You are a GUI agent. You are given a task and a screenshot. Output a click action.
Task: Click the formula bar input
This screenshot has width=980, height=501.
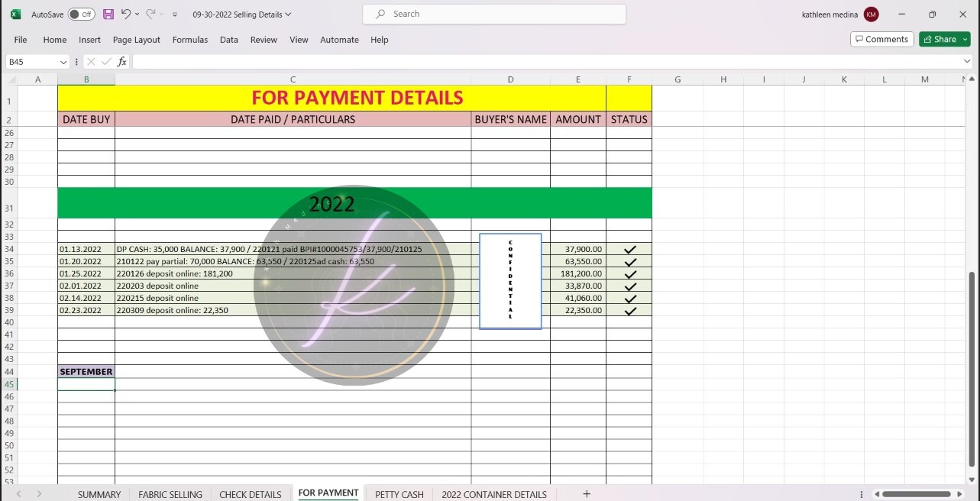pyautogui.click(x=546, y=62)
